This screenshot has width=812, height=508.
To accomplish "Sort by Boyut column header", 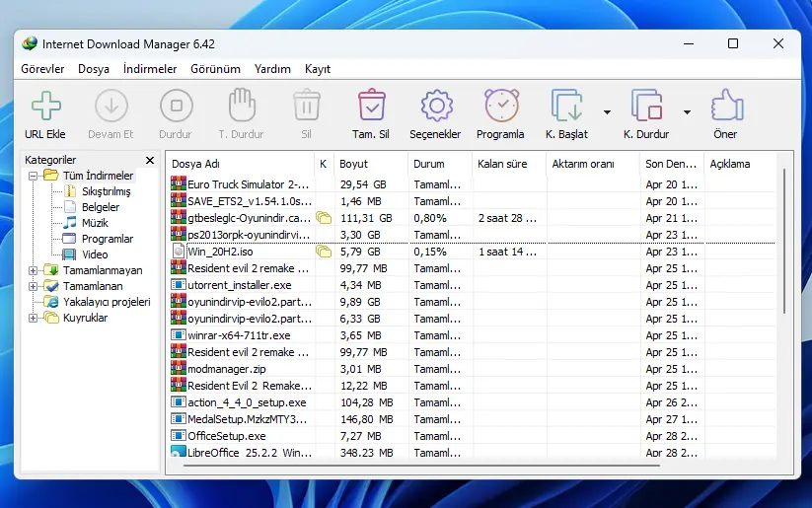I will click(x=371, y=164).
